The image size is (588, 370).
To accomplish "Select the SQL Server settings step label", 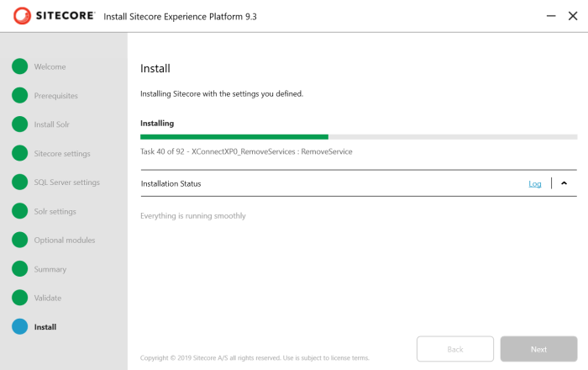I will point(66,182).
